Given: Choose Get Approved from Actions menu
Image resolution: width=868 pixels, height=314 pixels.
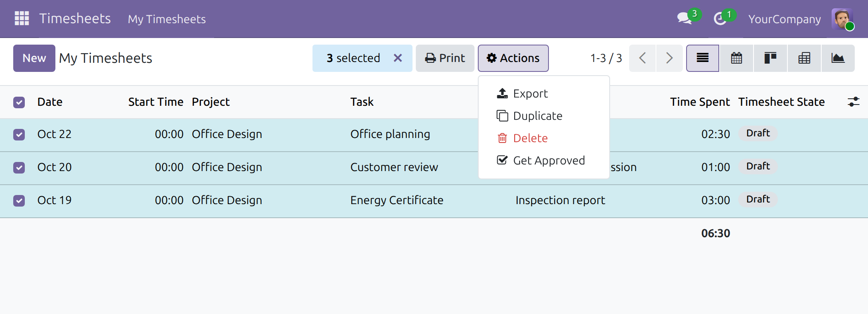Looking at the screenshot, I should 544,161.
